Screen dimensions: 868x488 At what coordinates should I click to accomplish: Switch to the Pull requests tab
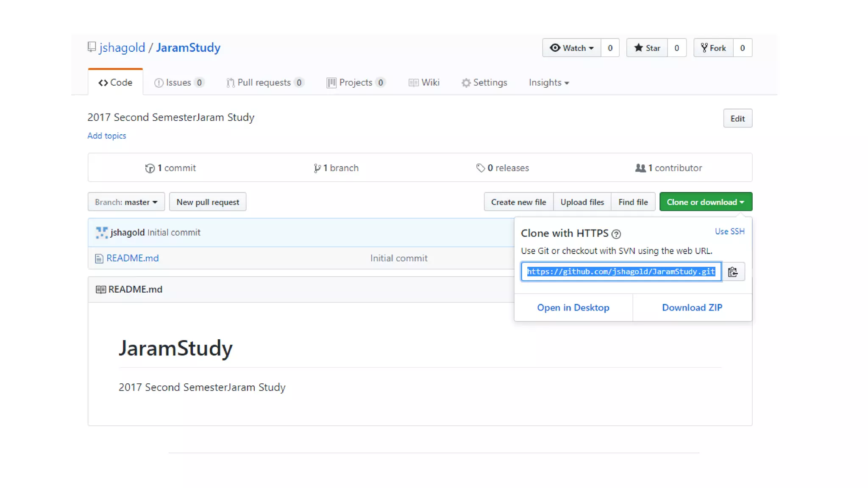click(264, 83)
